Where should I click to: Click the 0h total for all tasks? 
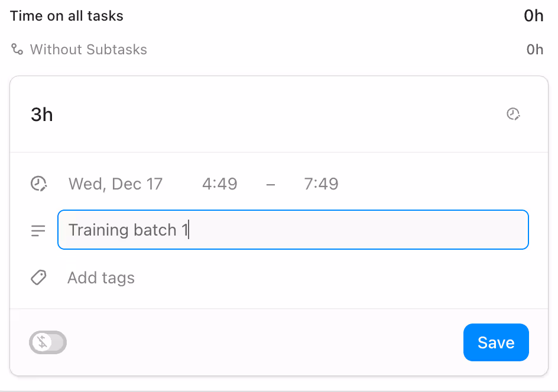click(533, 16)
